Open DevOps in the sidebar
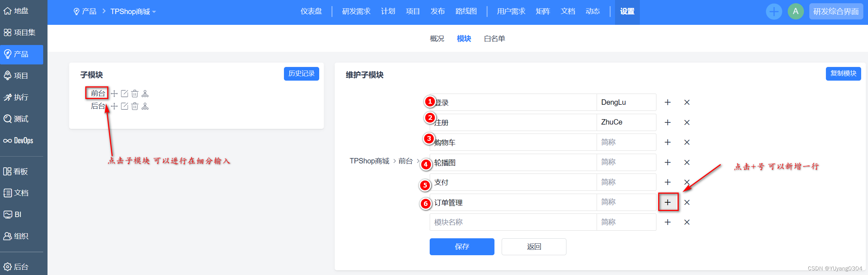The height and width of the screenshot is (275, 868). [18, 140]
